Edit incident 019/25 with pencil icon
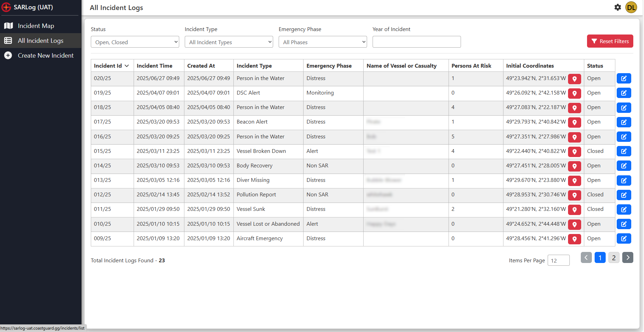Screen dimensions: 644x332 point(624,93)
